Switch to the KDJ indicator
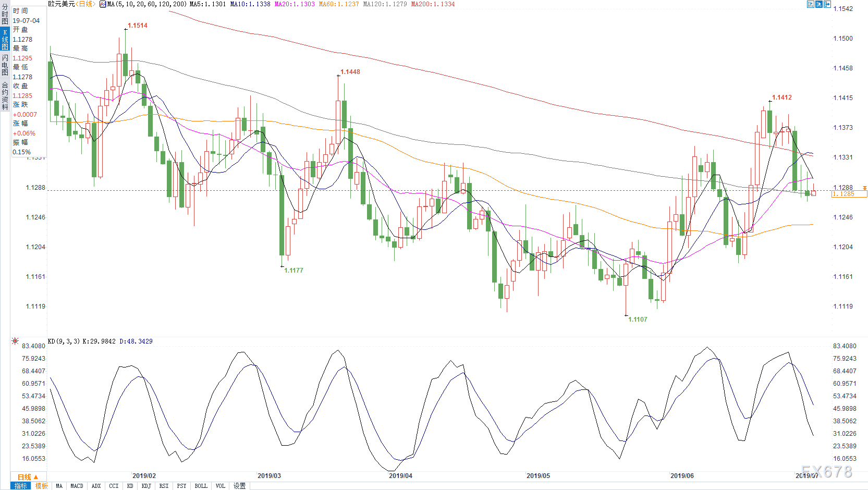 click(146, 486)
